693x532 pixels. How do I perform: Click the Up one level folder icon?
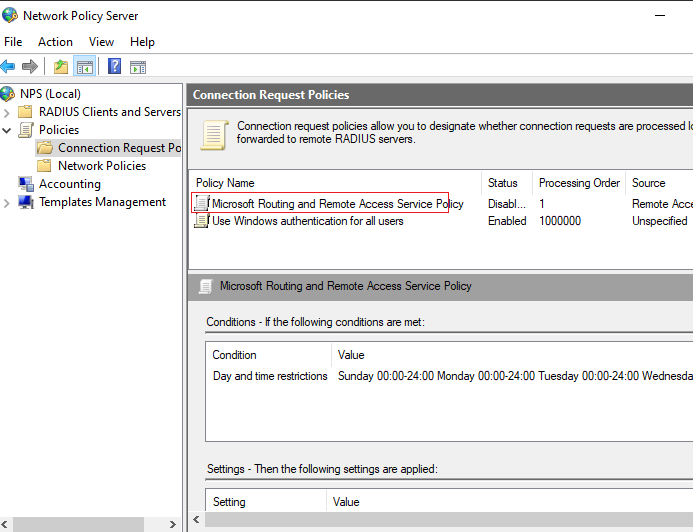[x=61, y=67]
